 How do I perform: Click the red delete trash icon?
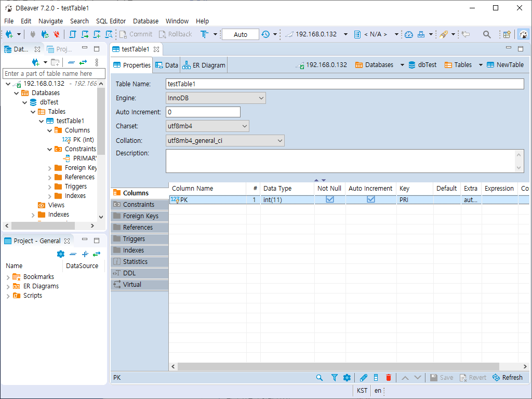[x=389, y=378]
